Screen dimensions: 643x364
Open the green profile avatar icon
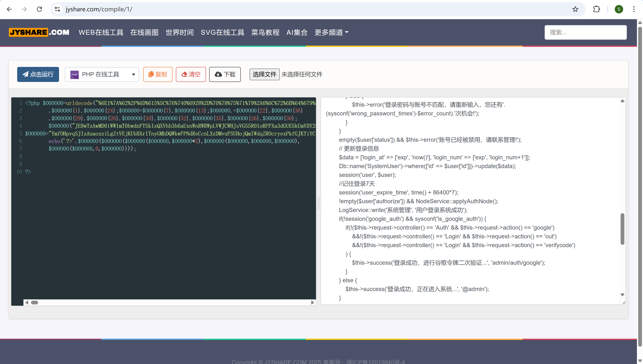click(619, 9)
